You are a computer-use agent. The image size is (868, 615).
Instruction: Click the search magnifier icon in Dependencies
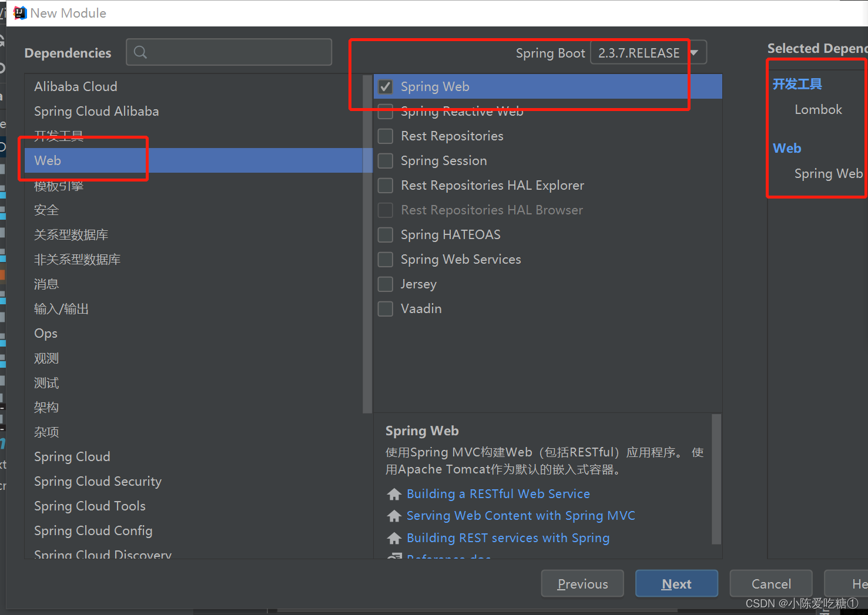click(x=140, y=52)
